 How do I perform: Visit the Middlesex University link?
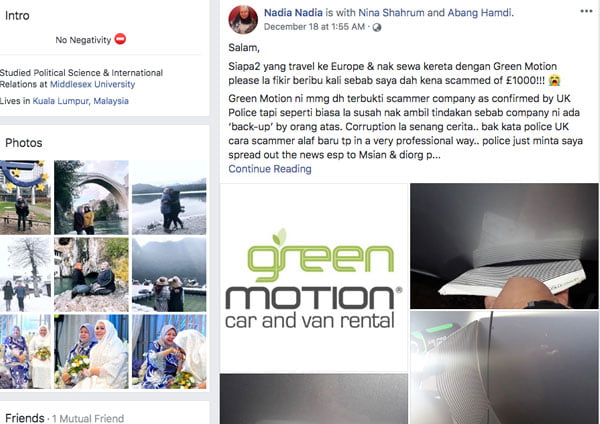92,84
